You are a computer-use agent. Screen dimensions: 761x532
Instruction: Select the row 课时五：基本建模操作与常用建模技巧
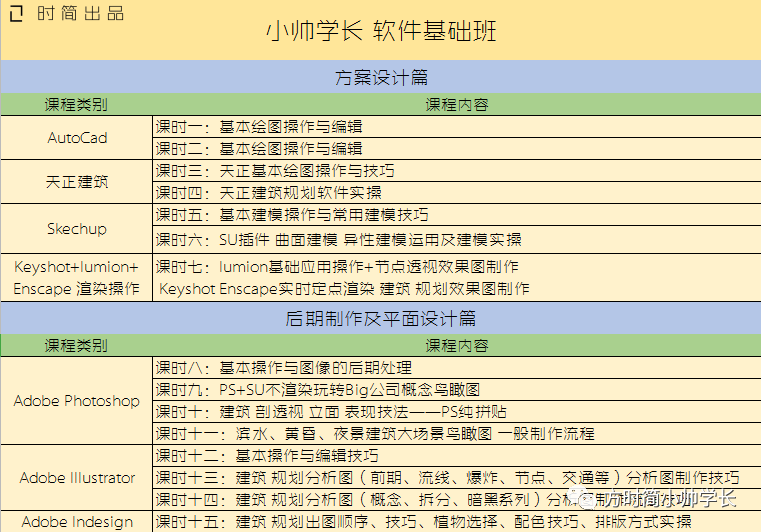click(x=457, y=215)
